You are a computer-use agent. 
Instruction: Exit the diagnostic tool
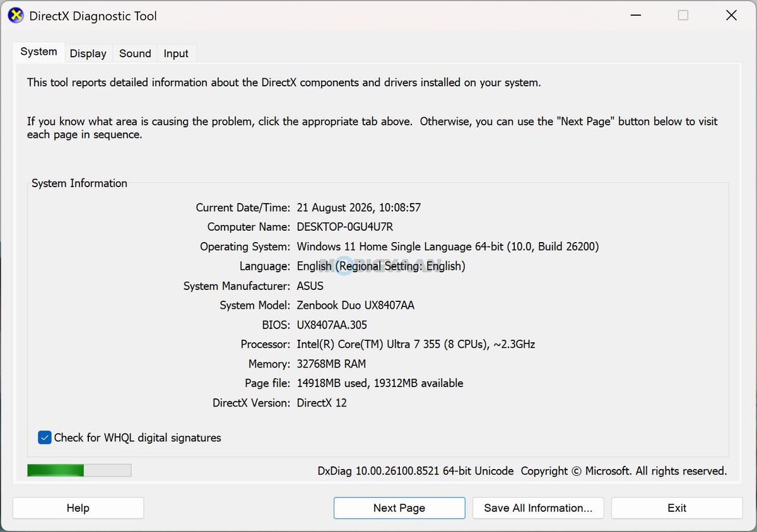(x=677, y=508)
